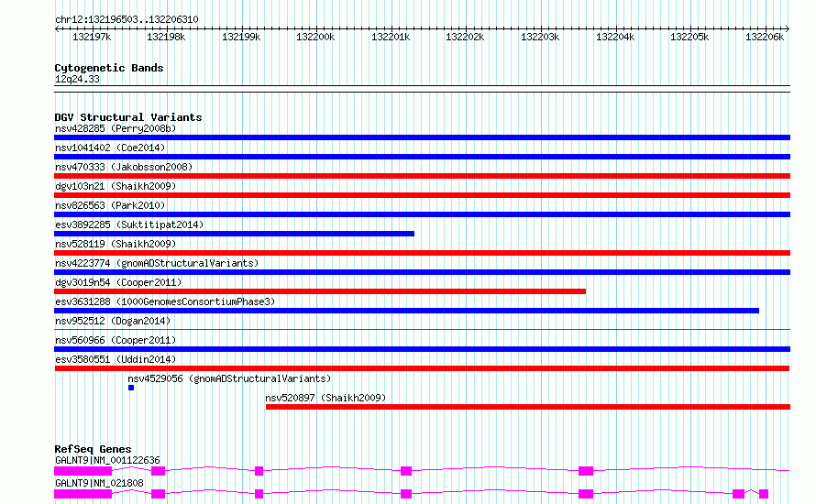The width and height of the screenshot is (816, 504).
Task: Open variant label esv3892285 (Suktitipat2014)
Action: (x=129, y=225)
